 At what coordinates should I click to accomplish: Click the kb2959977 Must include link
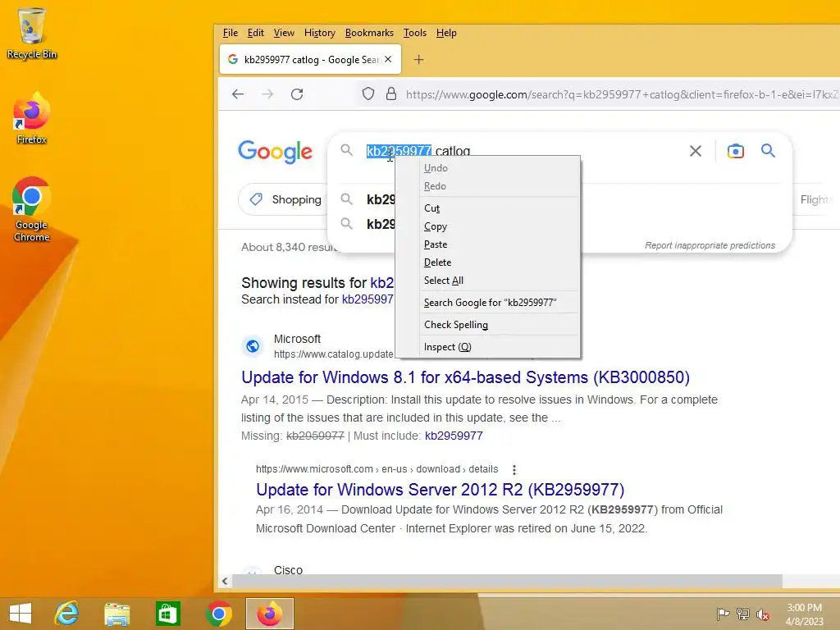(x=454, y=436)
